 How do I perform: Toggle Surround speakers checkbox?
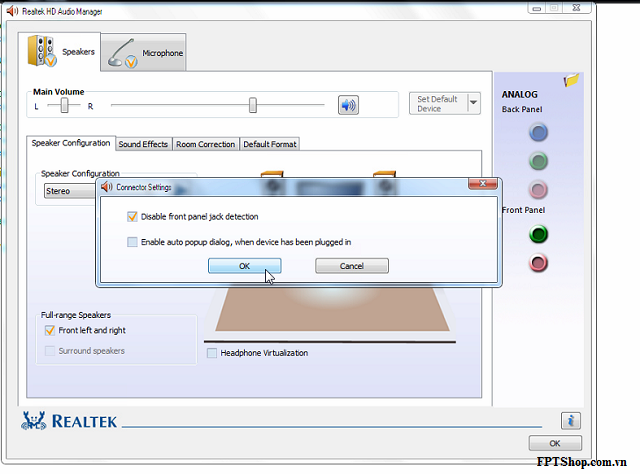pyautogui.click(x=50, y=351)
